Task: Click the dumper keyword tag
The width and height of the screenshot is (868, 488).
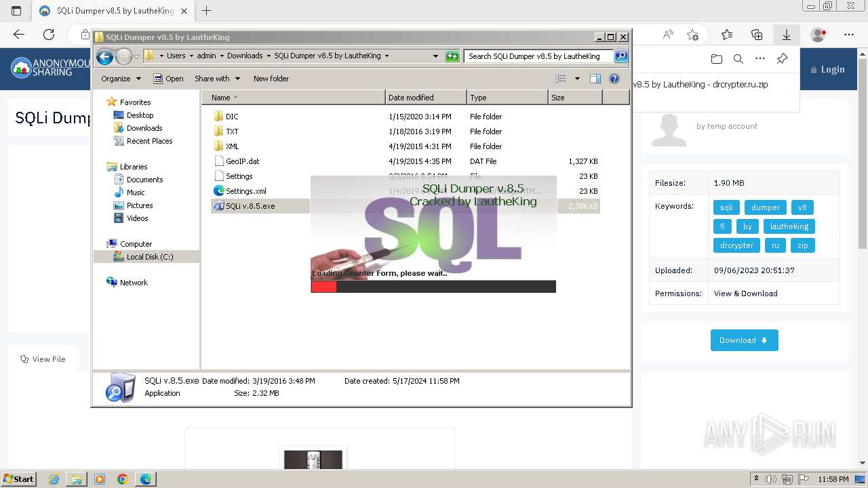Action: tap(765, 207)
